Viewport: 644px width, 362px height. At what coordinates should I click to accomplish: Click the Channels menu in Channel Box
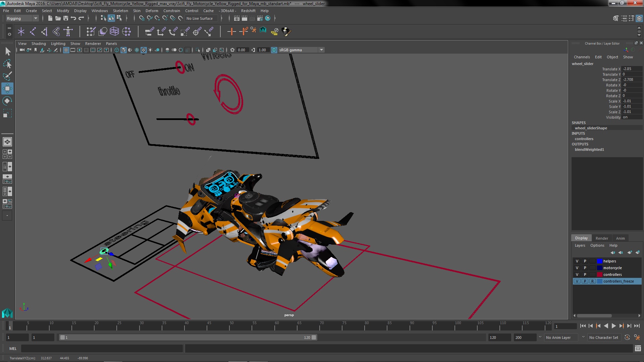pos(582,57)
